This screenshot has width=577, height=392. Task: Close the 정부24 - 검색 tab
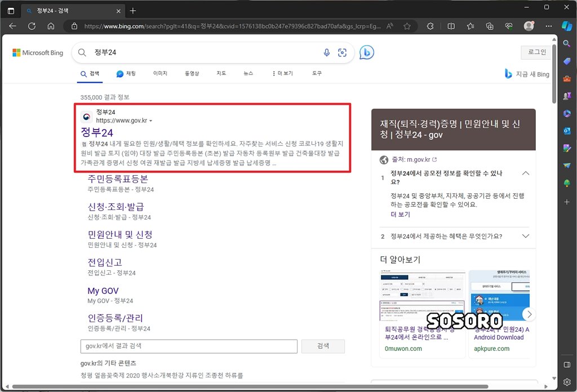coord(118,11)
